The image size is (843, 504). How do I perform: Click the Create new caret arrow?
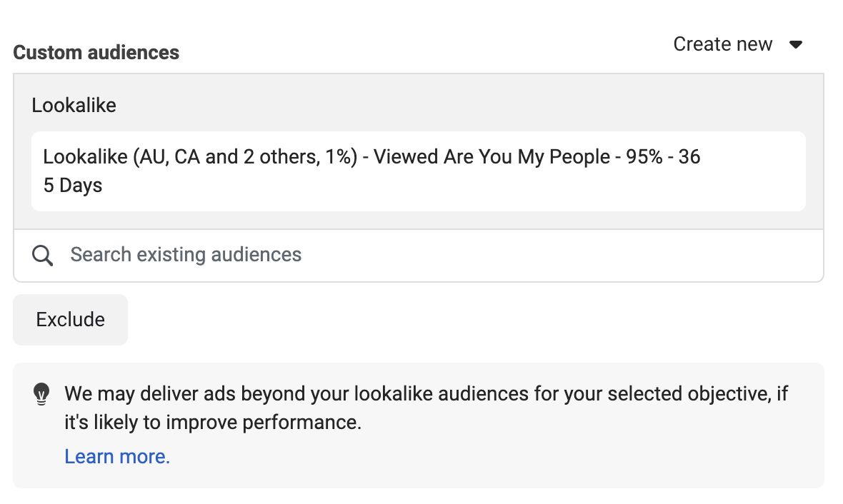pos(796,44)
